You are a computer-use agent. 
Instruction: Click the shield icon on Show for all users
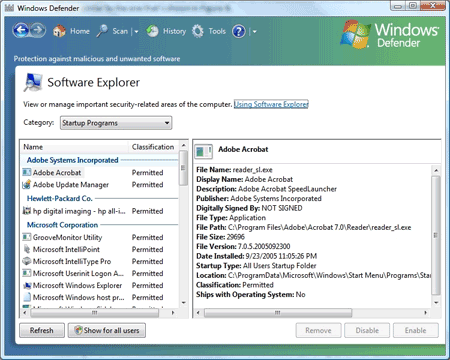[x=78, y=330]
